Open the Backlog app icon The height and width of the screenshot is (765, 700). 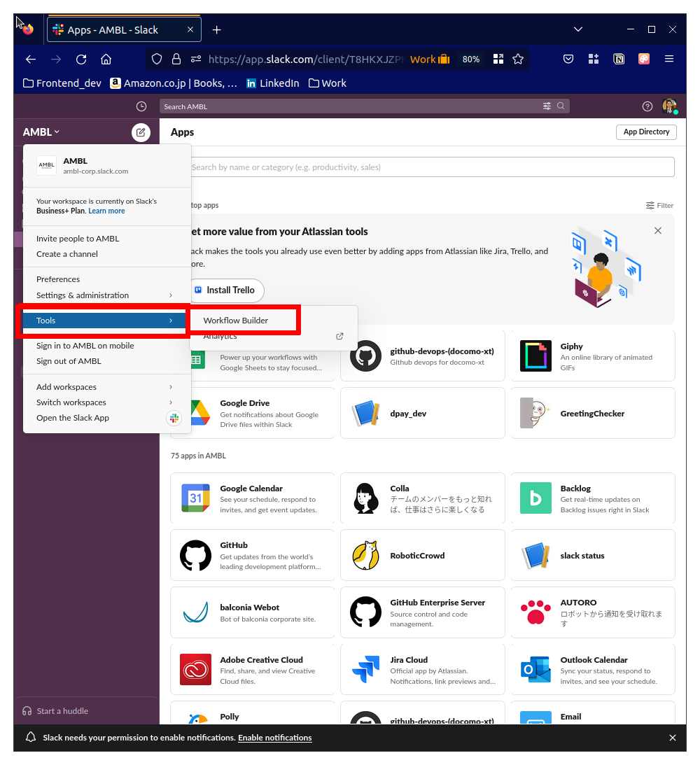coord(535,498)
